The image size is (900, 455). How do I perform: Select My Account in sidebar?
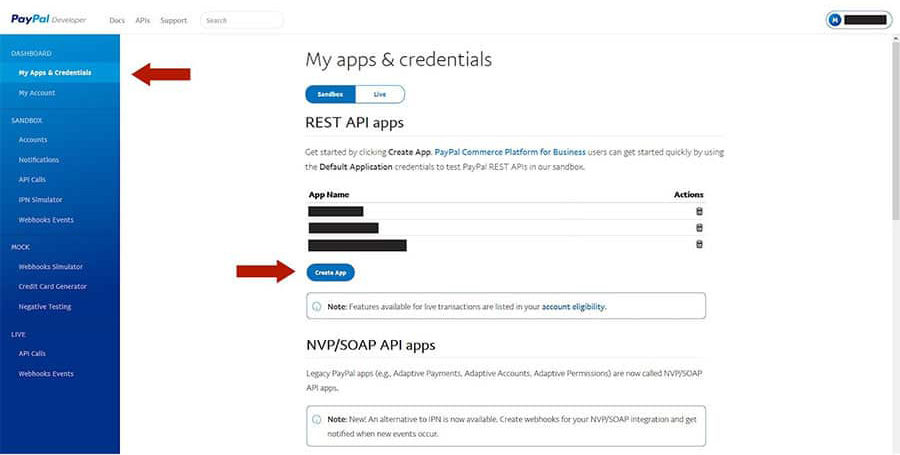point(37,93)
